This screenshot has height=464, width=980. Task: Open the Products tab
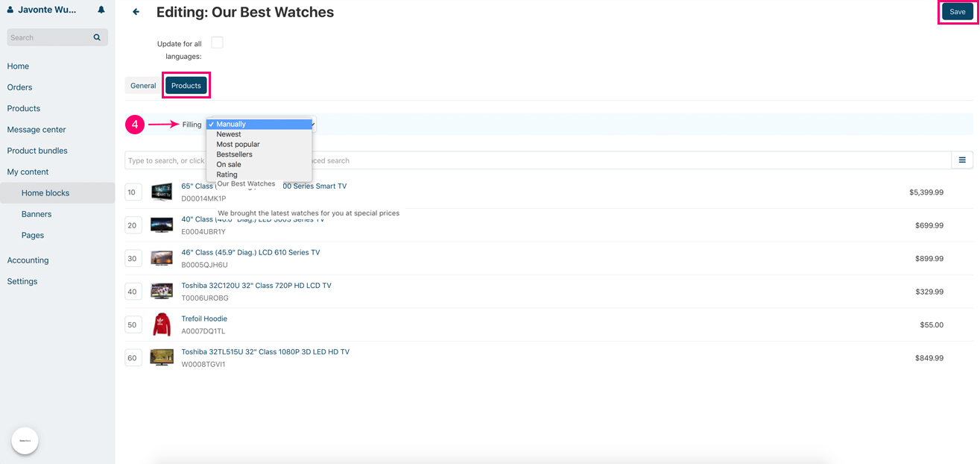coord(186,86)
